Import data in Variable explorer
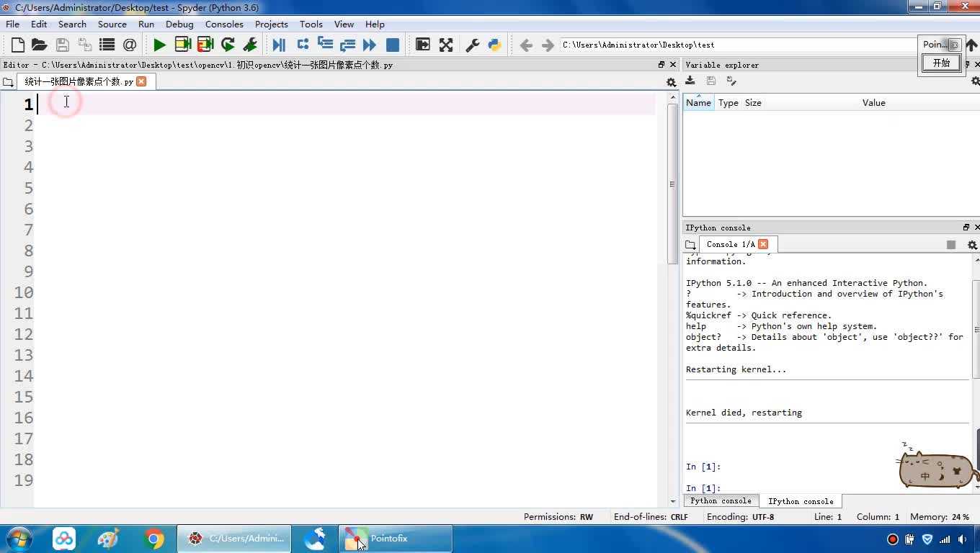 (x=690, y=81)
